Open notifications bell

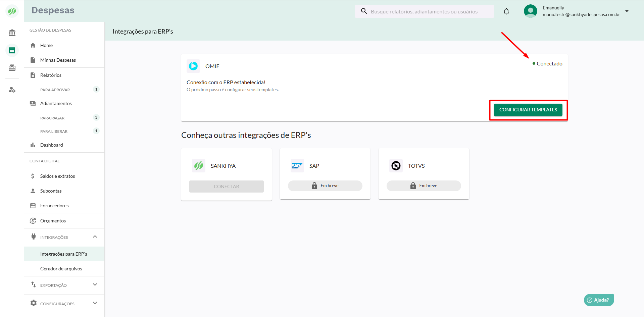pos(506,11)
